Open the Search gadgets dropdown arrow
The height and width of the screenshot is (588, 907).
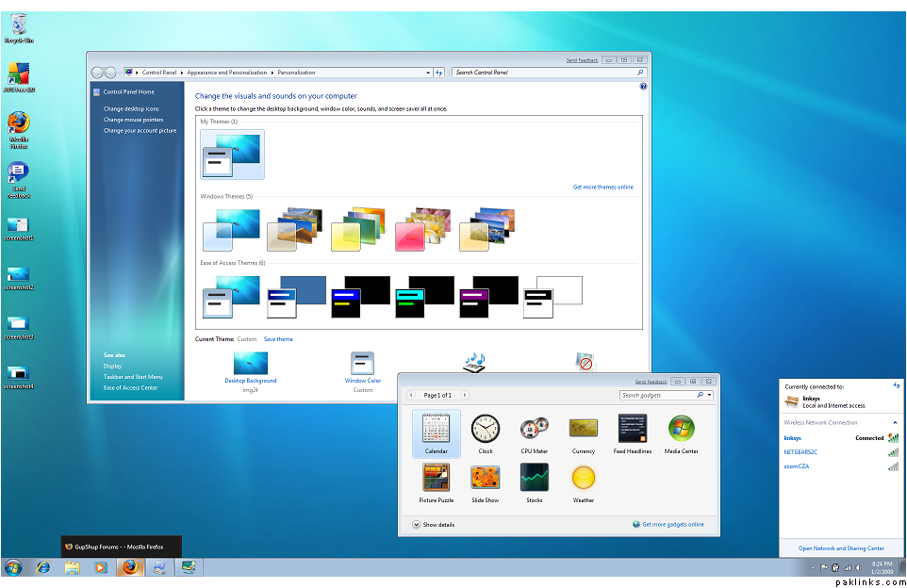pyautogui.click(x=709, y=396)
